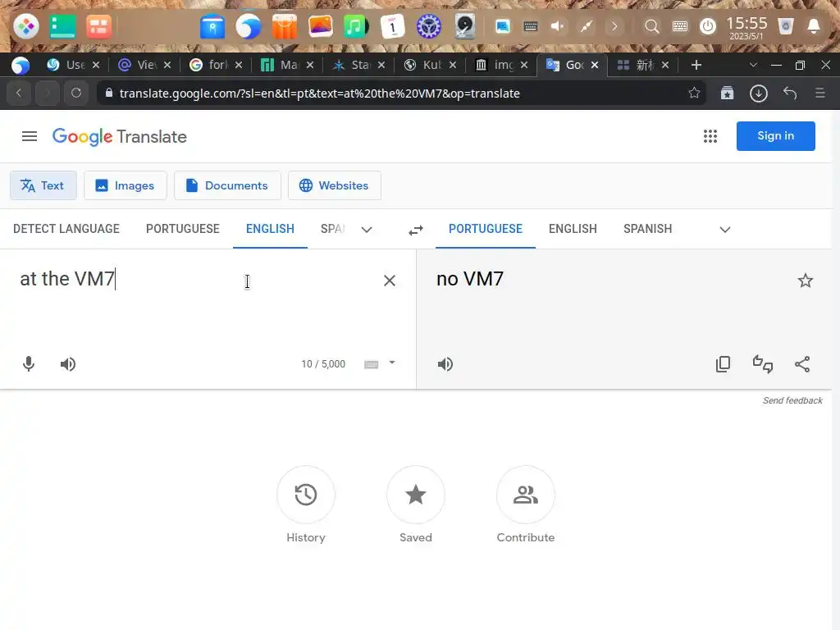Listen to the source text

(68, 364)
